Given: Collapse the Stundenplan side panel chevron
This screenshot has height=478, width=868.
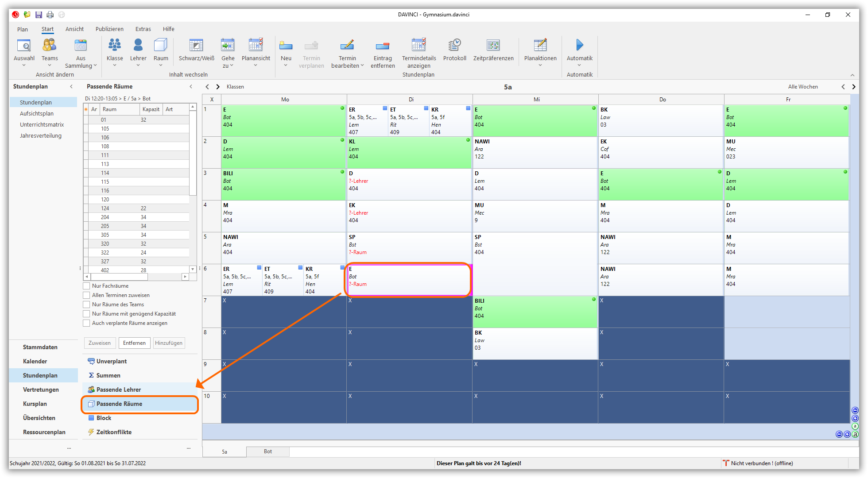Looking at the screenshot, I should (x=71, y=87).
